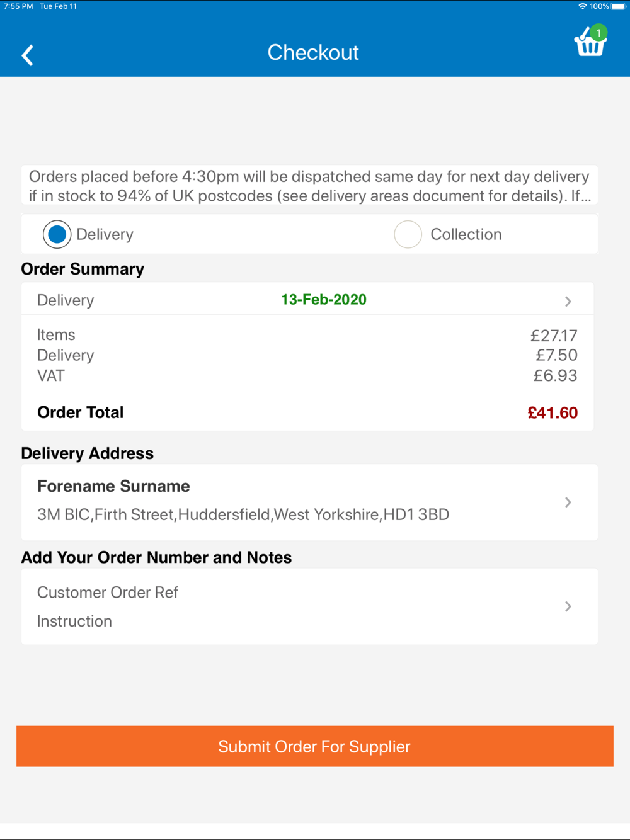Screen dimensions: 630x840
Task: Open the shopping basket icon
Action: click(590, 44)
